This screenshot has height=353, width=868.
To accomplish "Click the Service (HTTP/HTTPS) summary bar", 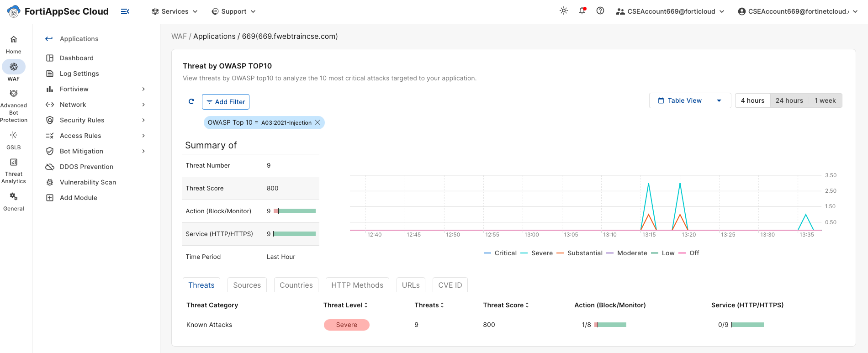I will point(295,234).
